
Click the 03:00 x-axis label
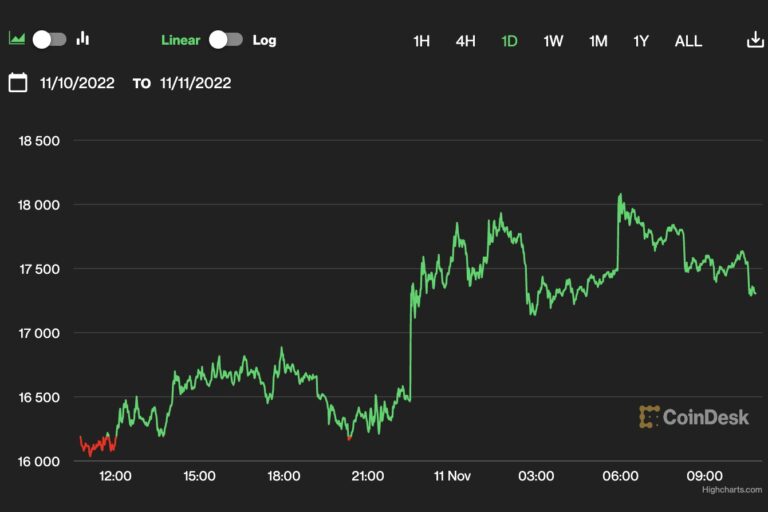click(x=536, y=476)
